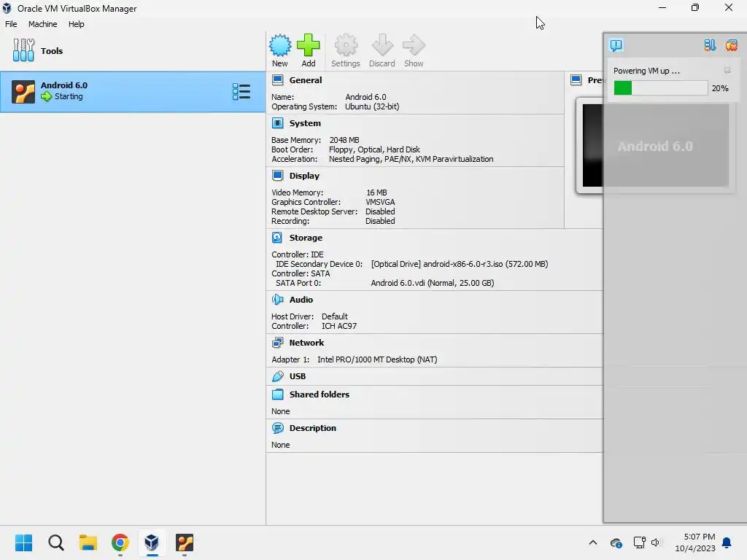Click the Discard arrow icon
The width and height of the screenshot is (747, 560).
pyautogui.click(x=382, y=46)
